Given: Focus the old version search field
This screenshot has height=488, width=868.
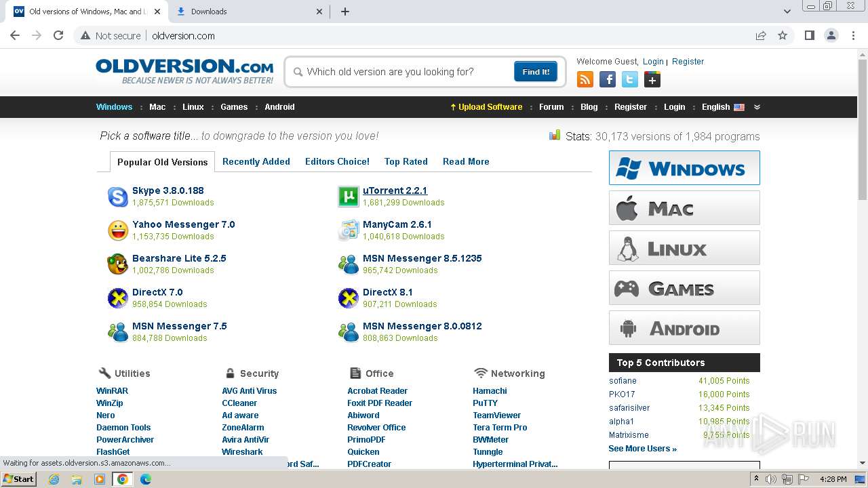Looking at the screenshot, I should 407,72.
